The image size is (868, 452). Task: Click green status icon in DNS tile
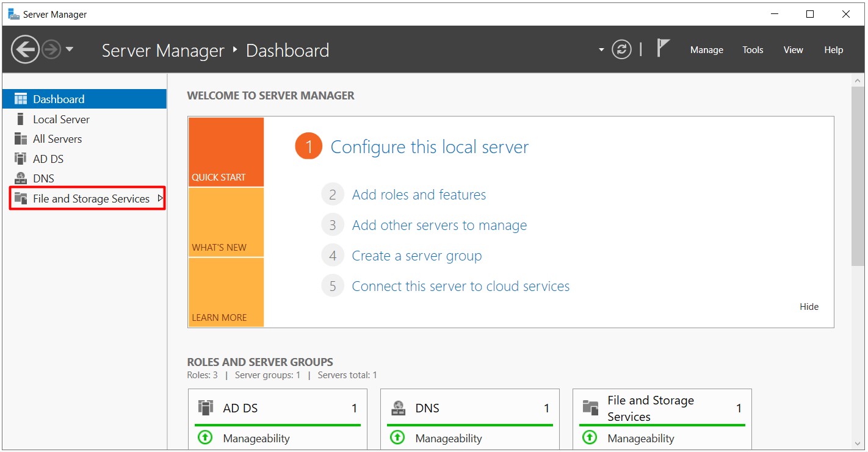[398, 437]
